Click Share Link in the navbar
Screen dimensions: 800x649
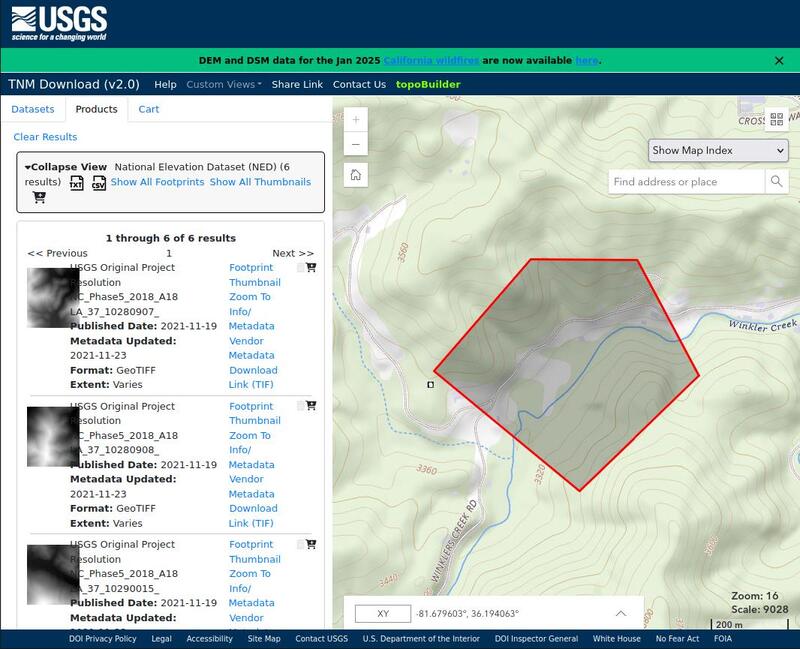pyautogui.click(x=297, y=85)
